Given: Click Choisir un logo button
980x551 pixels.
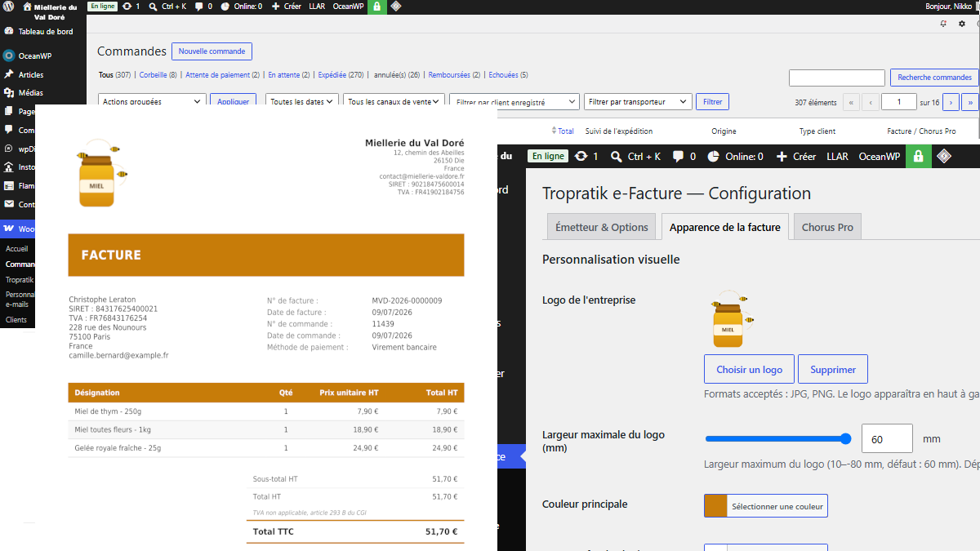Looking at the screenshot, I should (x=749, y=369).
